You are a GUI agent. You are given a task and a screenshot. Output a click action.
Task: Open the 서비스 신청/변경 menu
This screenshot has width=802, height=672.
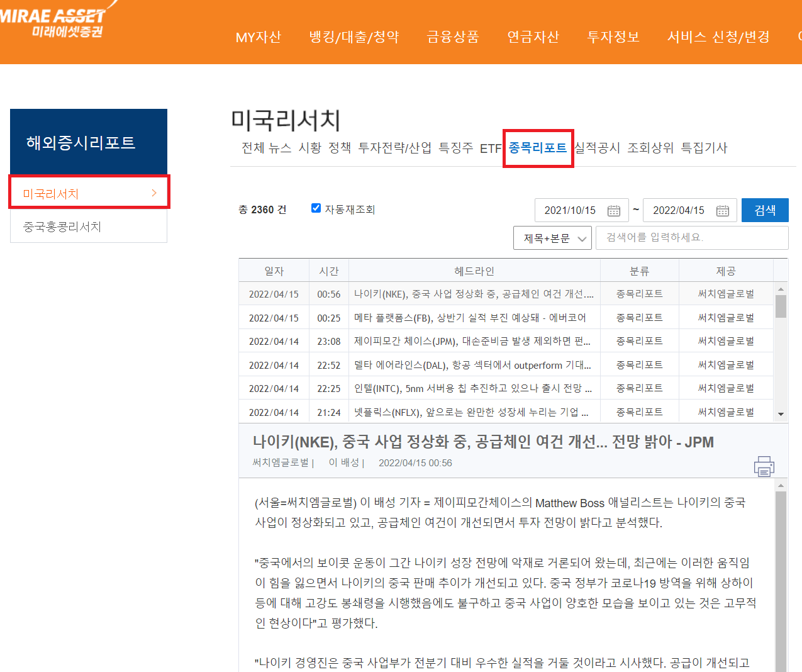[x=718, y=37]
